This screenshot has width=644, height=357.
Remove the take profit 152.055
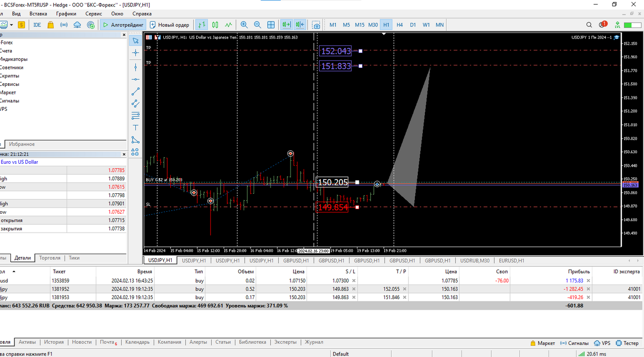[404, 289]
